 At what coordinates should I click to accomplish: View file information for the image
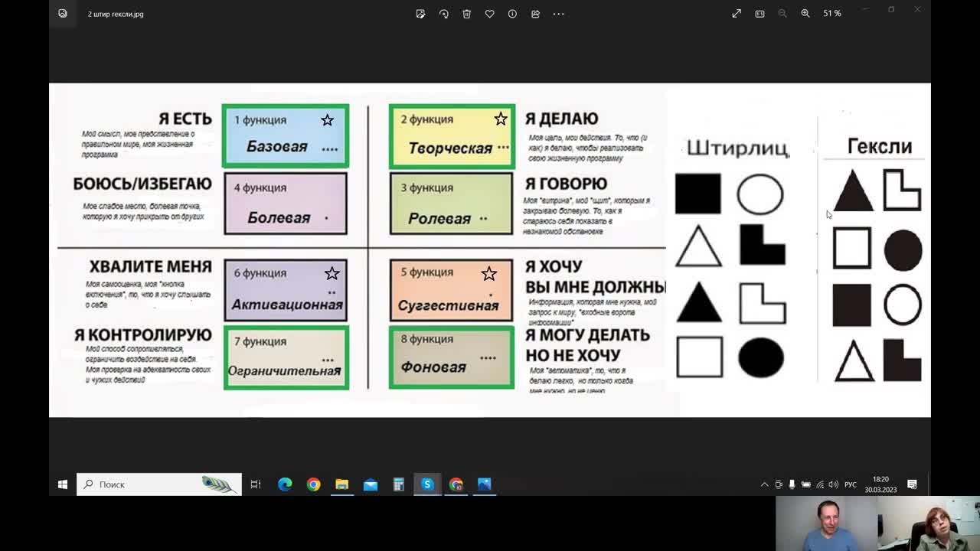[x=512, y=13]
